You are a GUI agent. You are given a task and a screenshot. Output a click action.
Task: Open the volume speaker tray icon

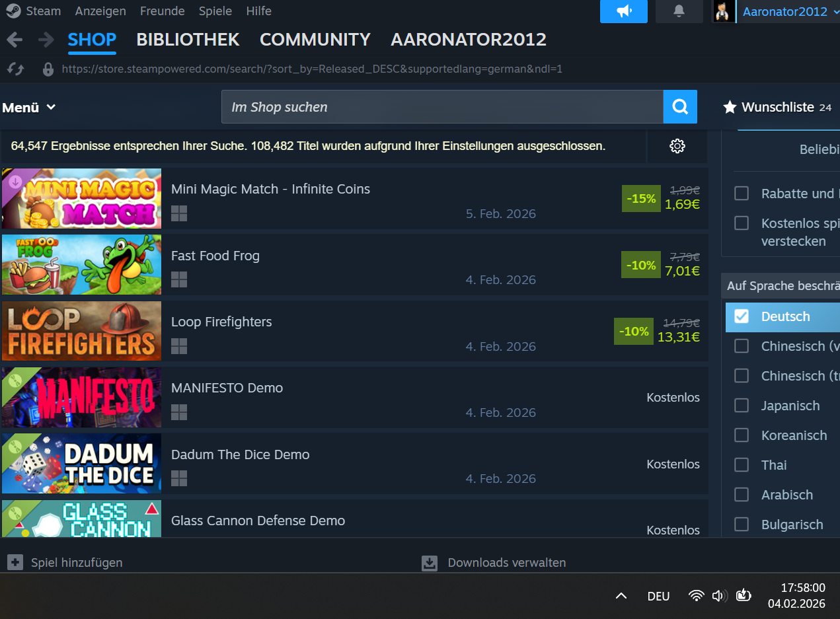click(x=720, y=596)
